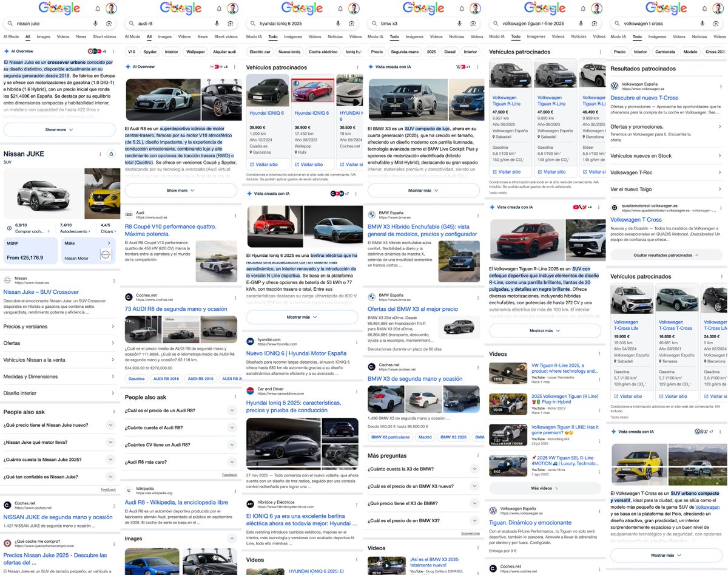The height and width of the screenshot is (575, 728).
Task: Open the profile avatar above the volkswagen tiguan search
Action: [597, 8]
